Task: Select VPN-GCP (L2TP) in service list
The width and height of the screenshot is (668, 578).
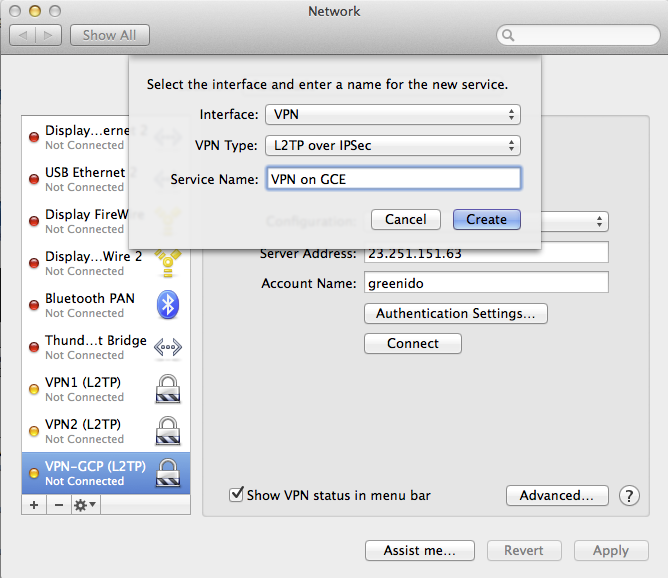Action: click(95, 473)
